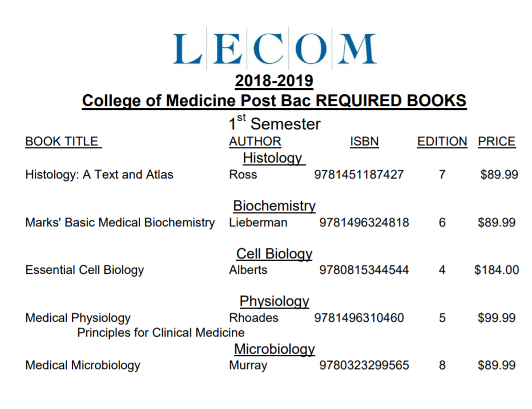Screen dimensions: 532x409
Task: Click Marks' Basic Medical Biochemistry title
Action: coord(120,222)
